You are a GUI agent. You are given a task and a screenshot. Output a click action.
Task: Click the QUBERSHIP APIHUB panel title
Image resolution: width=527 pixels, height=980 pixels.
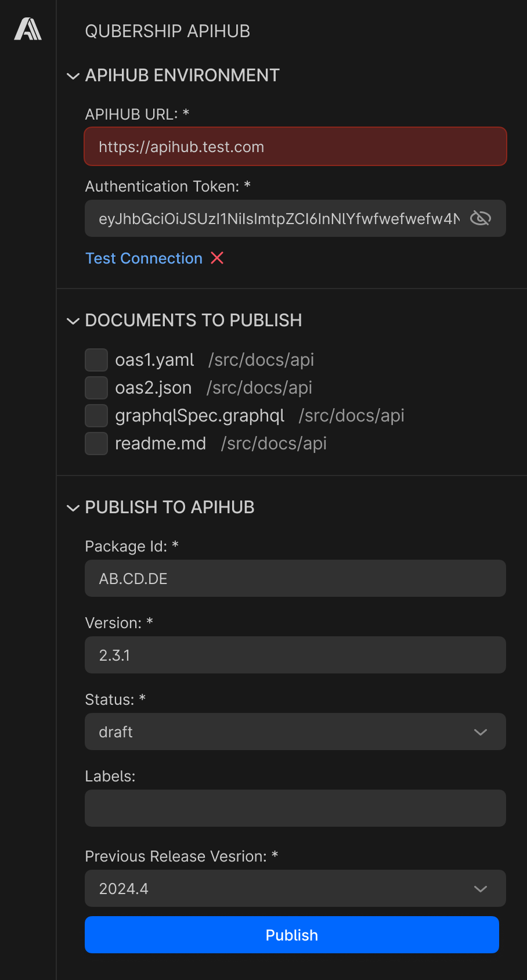click(x=168, y=31)
